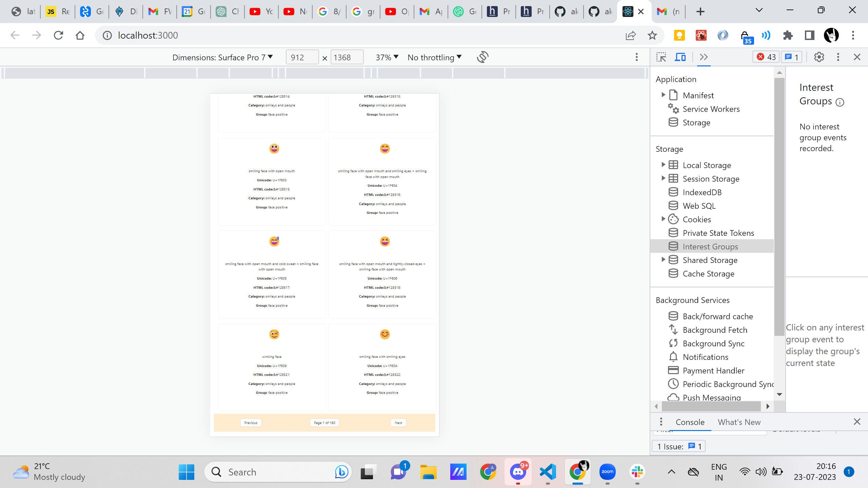Select Service Workers in Application panel
The width and height of the screenshot is (868, 488).
711,109
